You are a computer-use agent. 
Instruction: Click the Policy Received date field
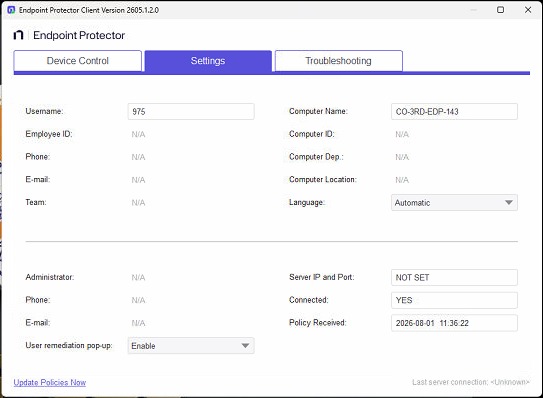[454, 323]
